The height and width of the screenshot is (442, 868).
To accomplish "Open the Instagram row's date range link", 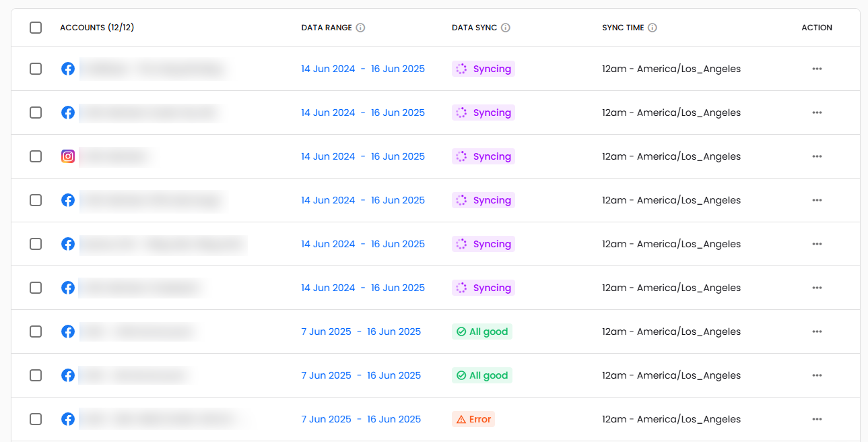I will pyautogui.click(x=363, y=156).
